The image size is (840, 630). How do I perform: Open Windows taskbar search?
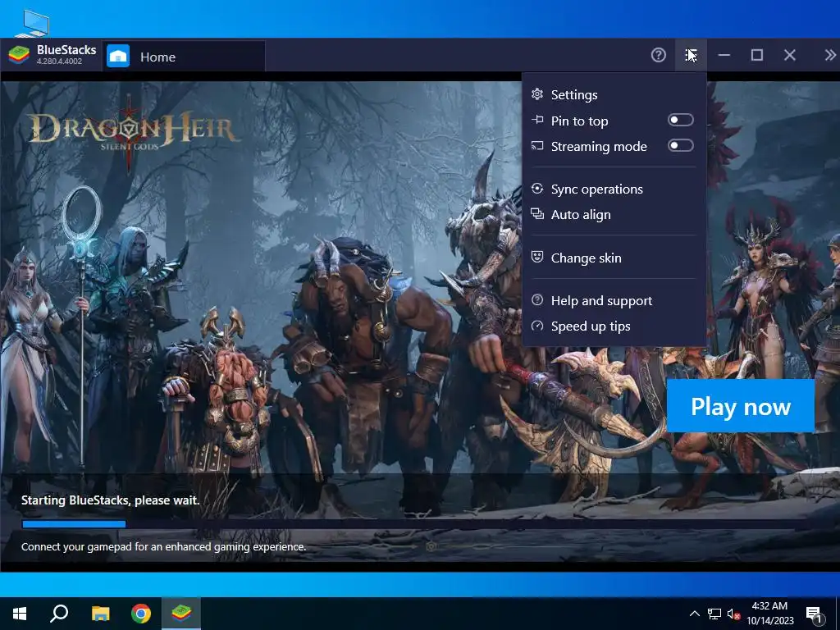[x=59, y=614]
